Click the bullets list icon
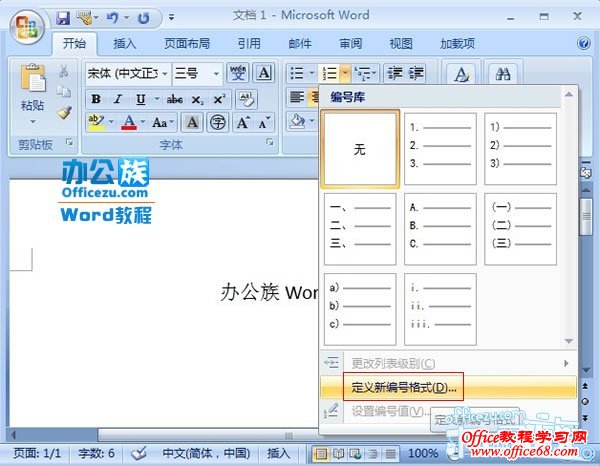 point(297,73)
